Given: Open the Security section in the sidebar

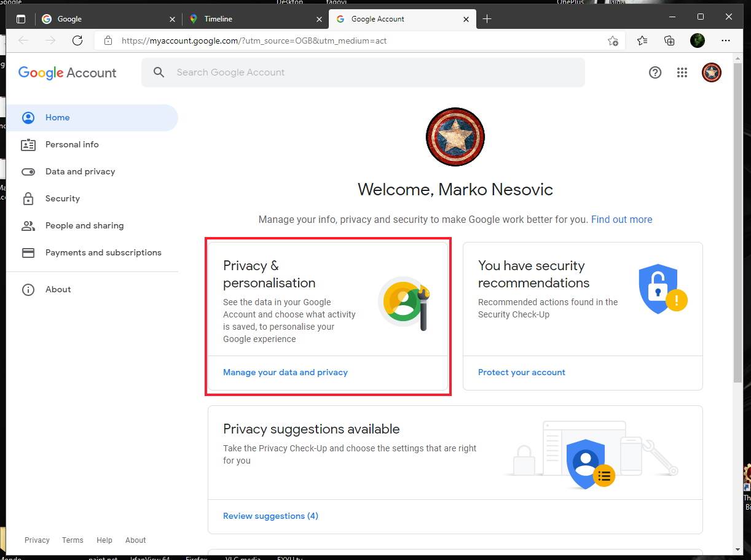Looking at the screenshot, I should (62, 198).
